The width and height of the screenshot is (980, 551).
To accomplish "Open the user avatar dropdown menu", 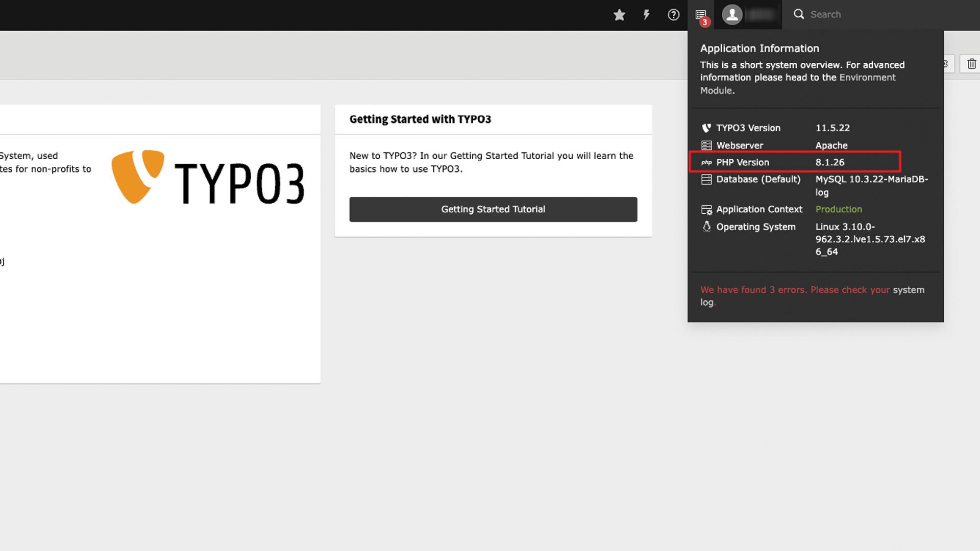I will [732, 14].
